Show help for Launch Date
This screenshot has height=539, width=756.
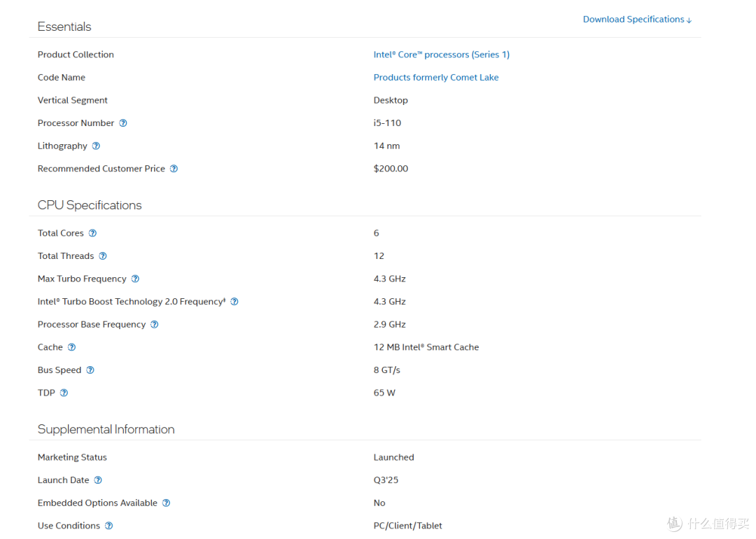[98, 479]
